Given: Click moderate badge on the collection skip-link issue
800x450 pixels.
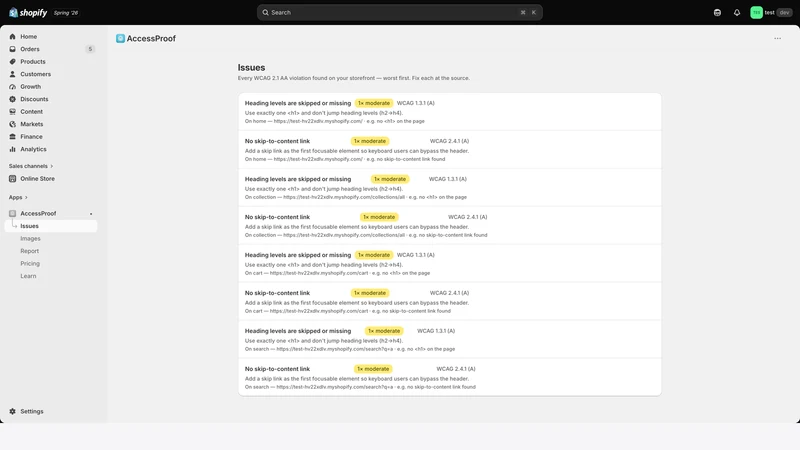Looking at the screenshot, I should [379, 217].
